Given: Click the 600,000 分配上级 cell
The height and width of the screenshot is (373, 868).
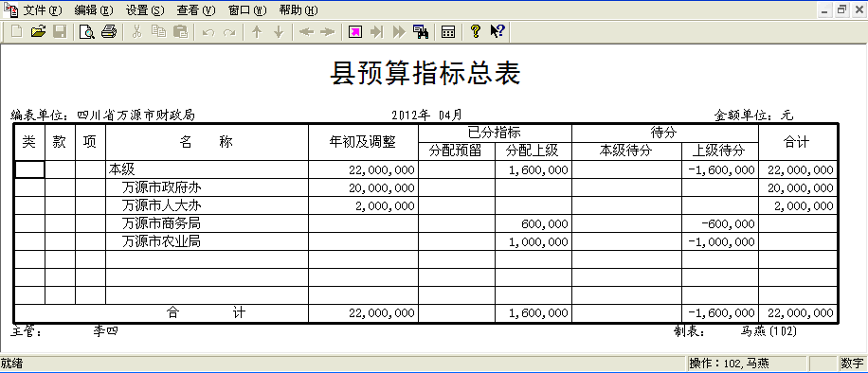Looking at the screenshot, I should click(x=533, y=223).
